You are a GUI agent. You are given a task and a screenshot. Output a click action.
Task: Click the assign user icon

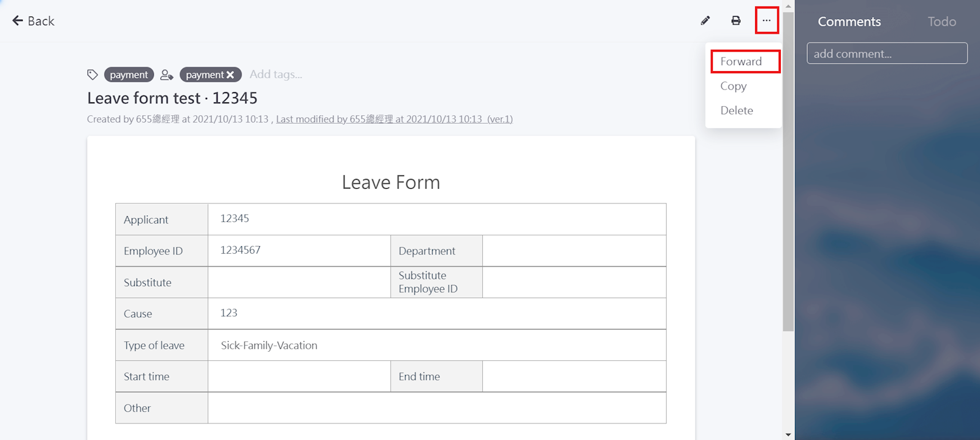[x=167, y=75]
